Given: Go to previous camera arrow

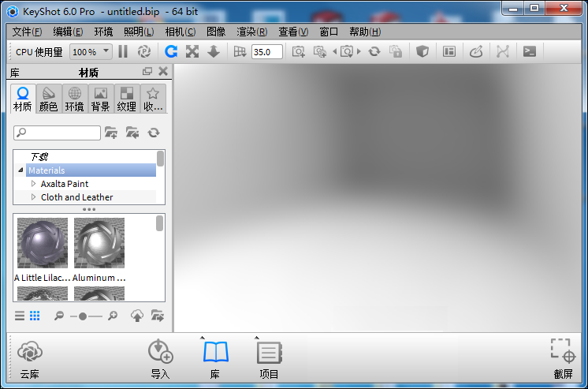Looking at the screenshot, I should tap(334, 51).
